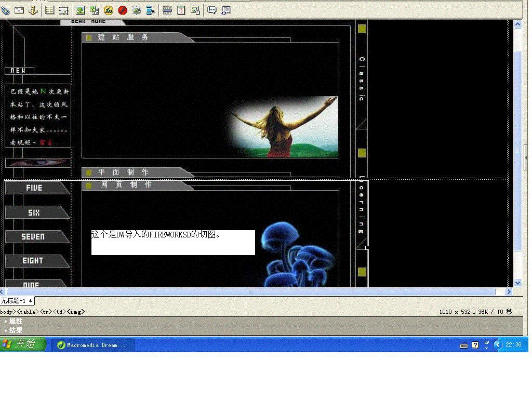Click the 开始 Start button

click(x=23, y=344)
